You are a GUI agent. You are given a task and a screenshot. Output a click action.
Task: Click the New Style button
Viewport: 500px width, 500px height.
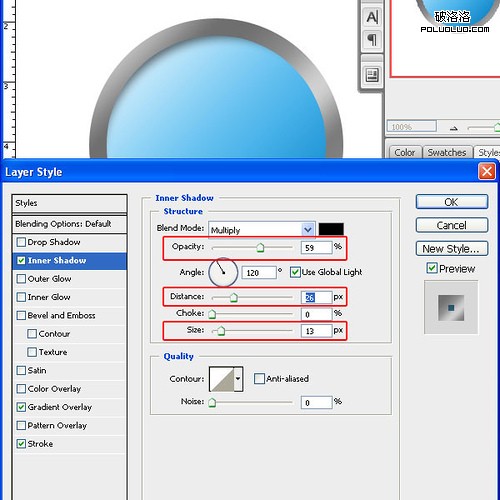452,249
